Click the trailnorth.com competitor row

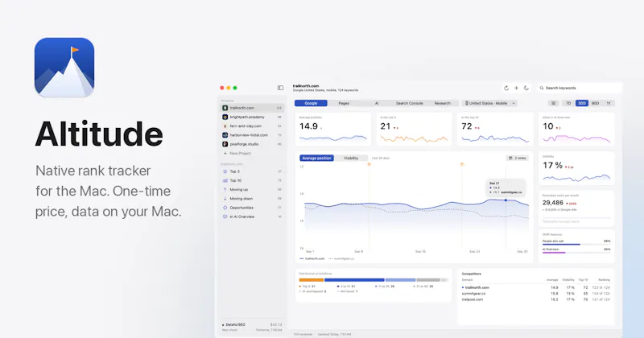(535, 287)
